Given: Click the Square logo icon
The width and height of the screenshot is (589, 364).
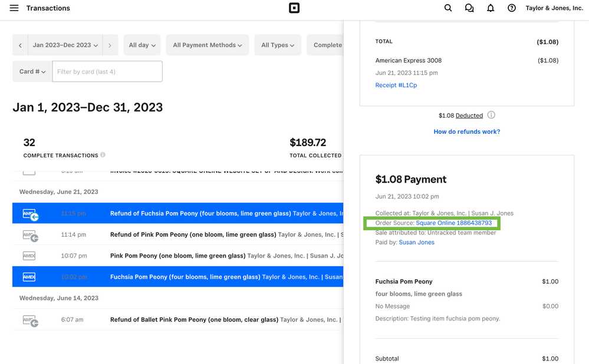Looking at the screenshot, I should click(294, 8).
